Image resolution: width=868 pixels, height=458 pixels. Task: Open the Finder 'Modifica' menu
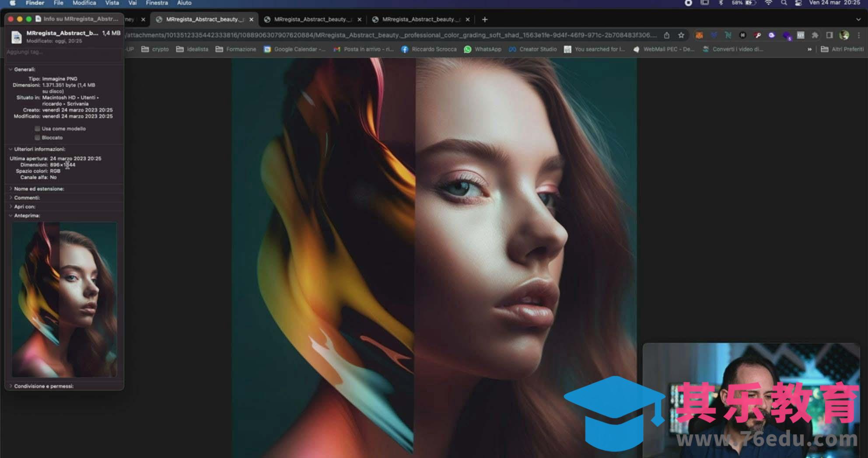84,3
